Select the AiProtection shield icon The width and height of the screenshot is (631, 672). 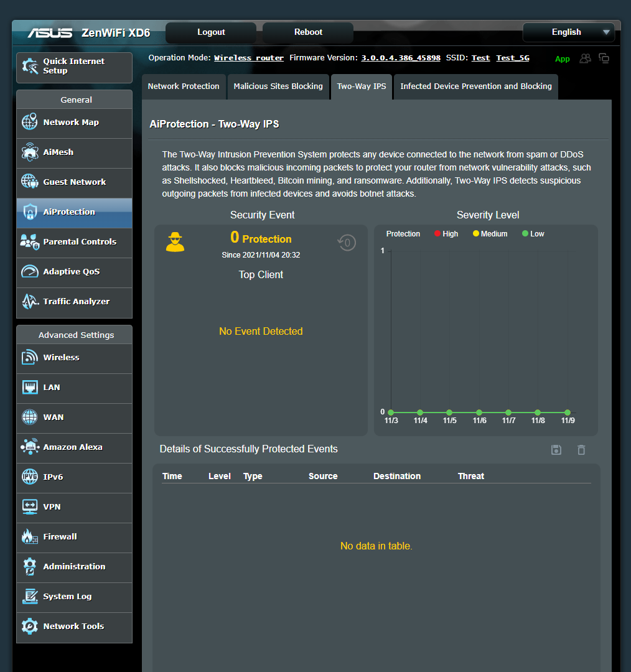(30, 212)
